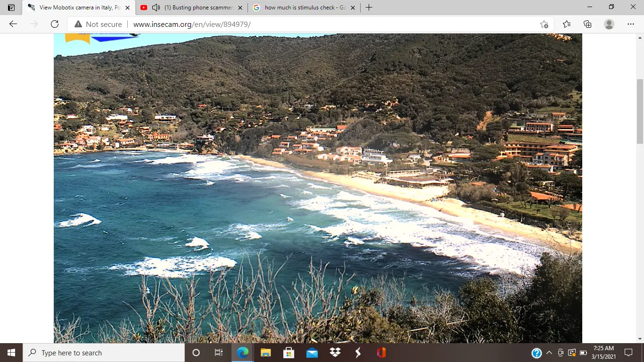Open the browser profile menu
This screenshot has width=644, height=362.
[x=609, y=25]
